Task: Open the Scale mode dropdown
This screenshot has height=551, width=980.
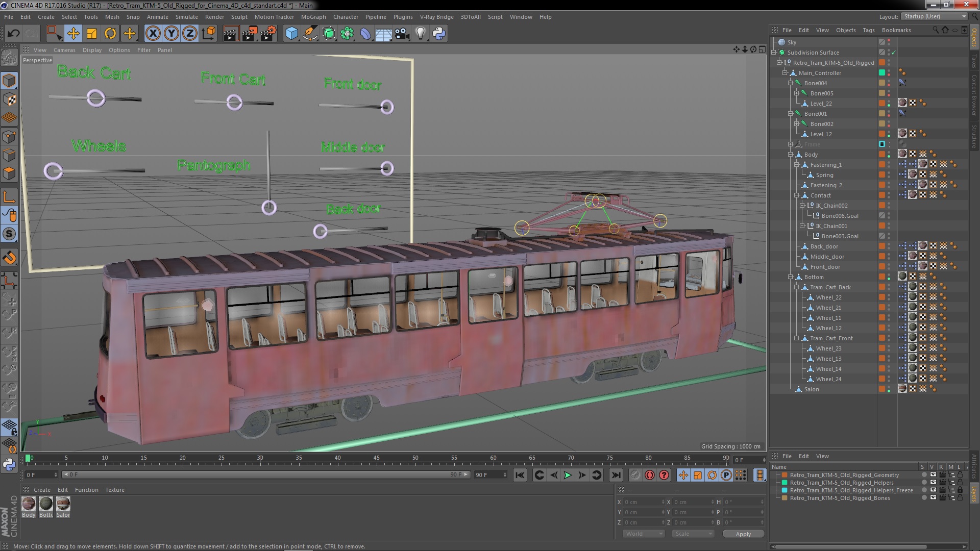Action: (693, 534)
